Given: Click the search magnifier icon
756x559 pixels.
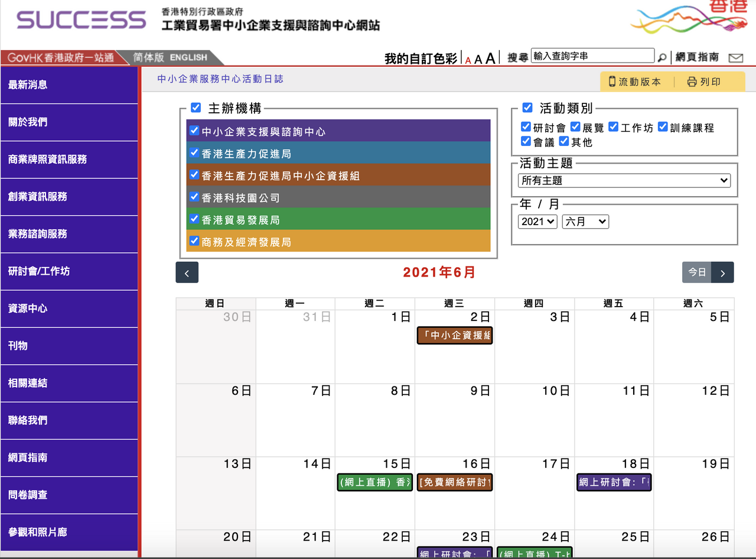Looking at the screenshot, I should tap(662, 57).
